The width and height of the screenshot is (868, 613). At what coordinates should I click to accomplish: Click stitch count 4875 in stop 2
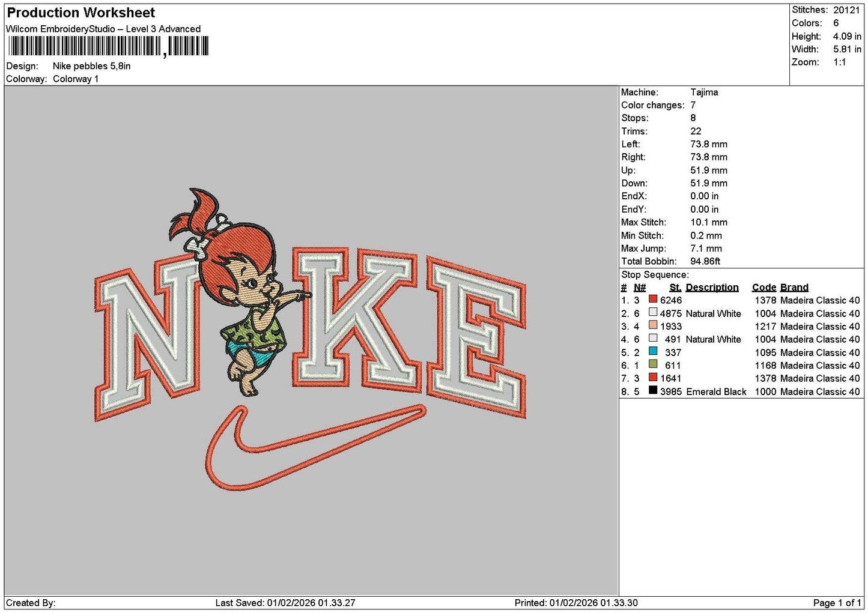pyautogui.click(x=671, y=313)
